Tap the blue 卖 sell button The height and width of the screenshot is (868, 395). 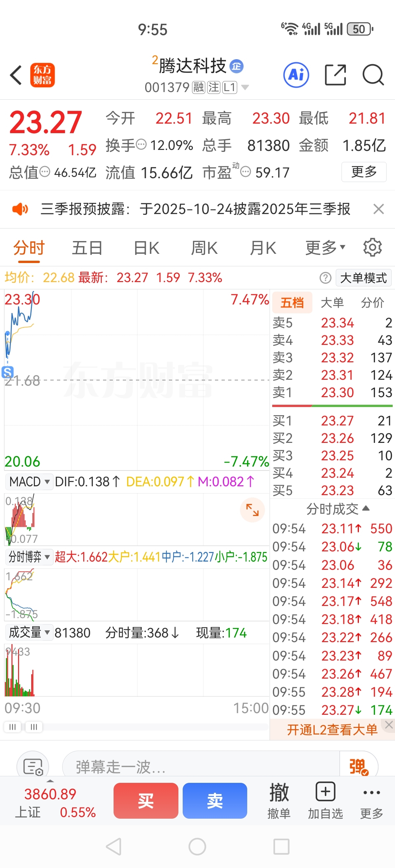(215, 801)
